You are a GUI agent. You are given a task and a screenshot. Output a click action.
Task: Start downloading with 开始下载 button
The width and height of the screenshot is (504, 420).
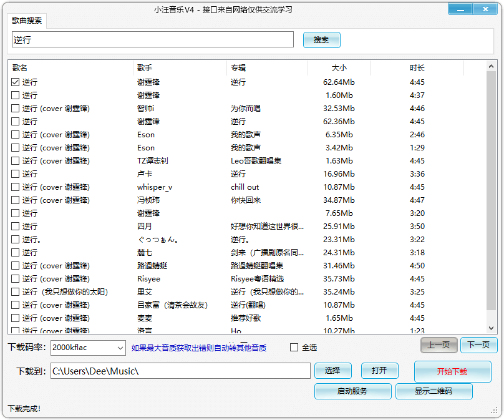[x=452, y=371]
